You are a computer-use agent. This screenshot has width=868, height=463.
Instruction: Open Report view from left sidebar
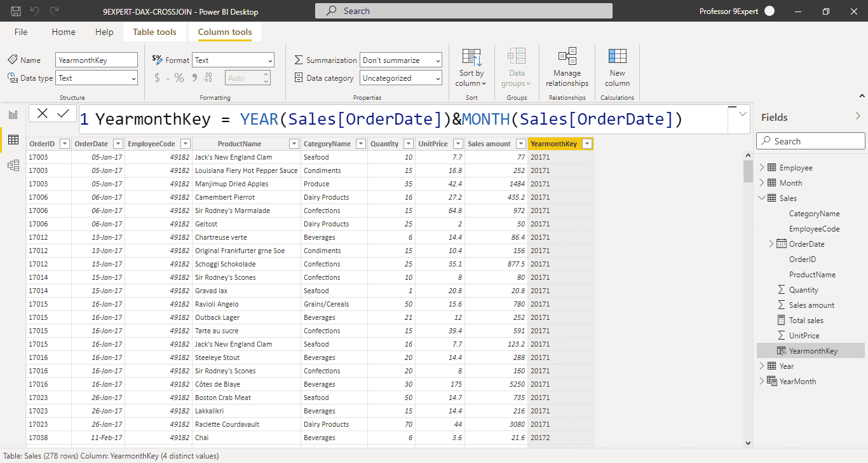(x=13, y=114)
